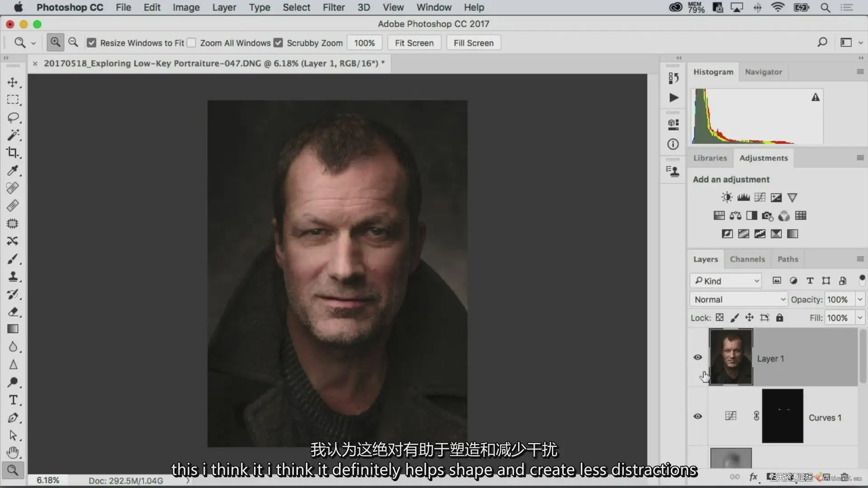
Task: Select the Crop tool
Action: pyautogui.click(x=13, y=153)
